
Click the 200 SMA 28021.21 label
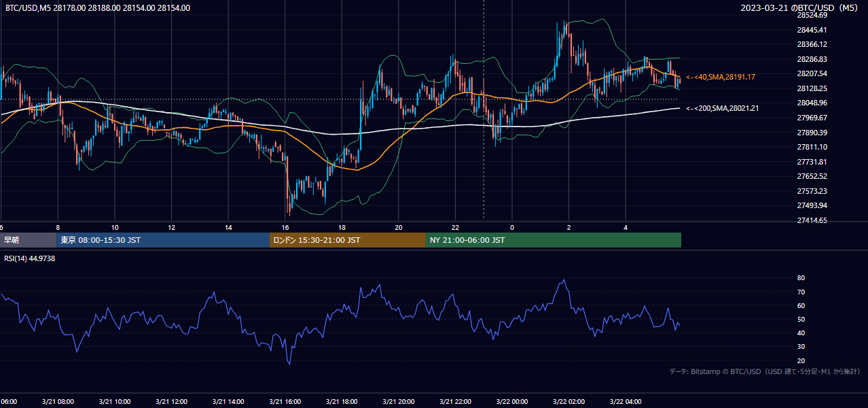722,108
